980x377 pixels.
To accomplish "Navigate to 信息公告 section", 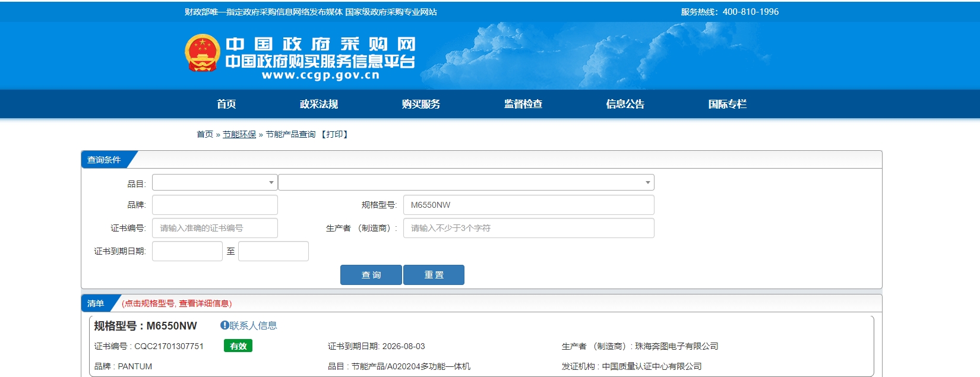I will click(x=625, y=104).
